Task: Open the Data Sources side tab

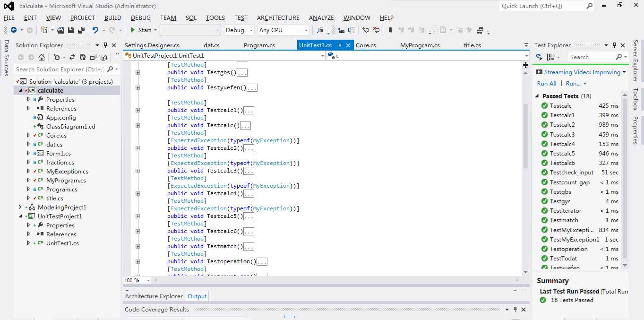Action: tap(7, 58)
